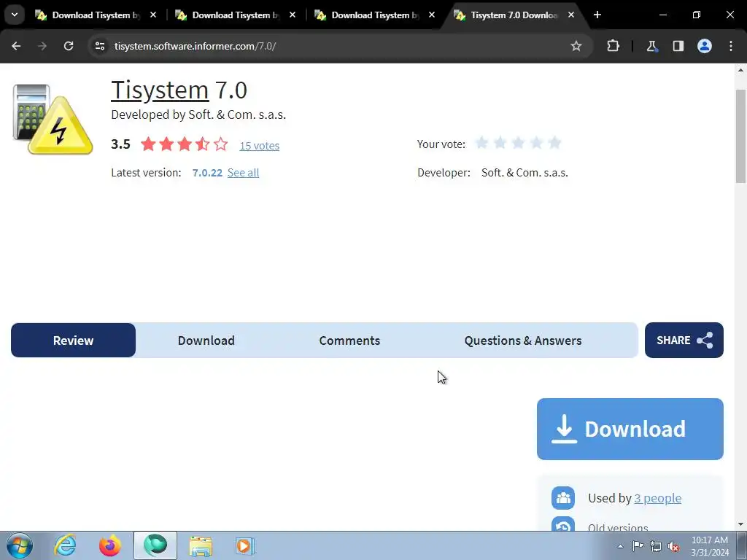747x560 pixels.
Task: Close the third Download Tisystem tab
Action: tap(432, 15)
